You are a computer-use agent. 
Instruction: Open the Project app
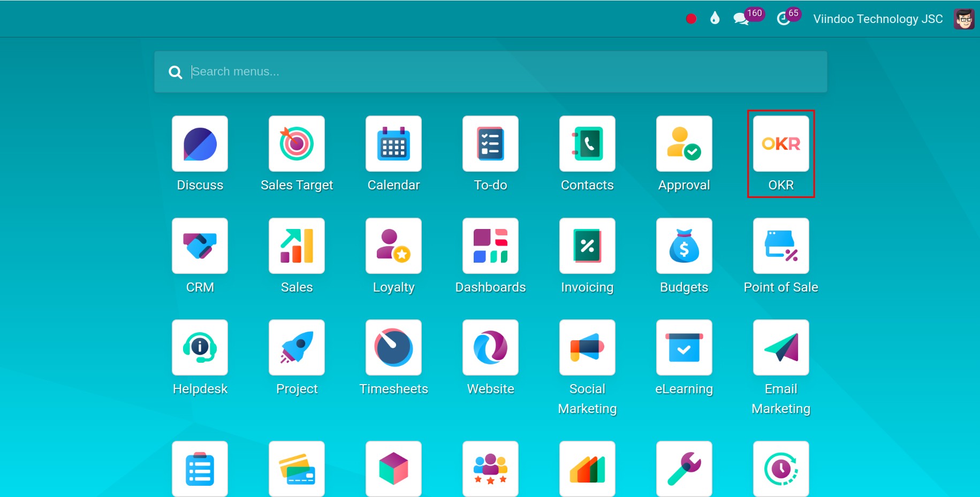(297, 348)
